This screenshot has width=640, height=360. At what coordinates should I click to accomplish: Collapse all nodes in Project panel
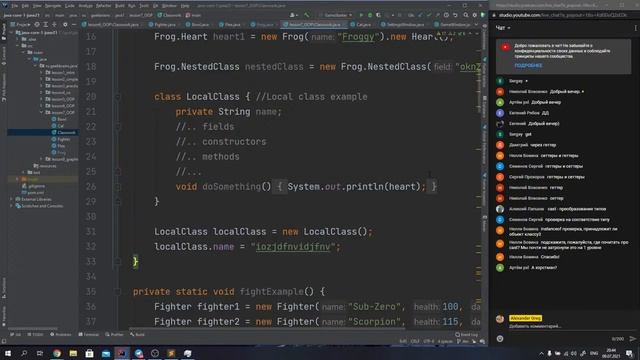tap(54, 24)
